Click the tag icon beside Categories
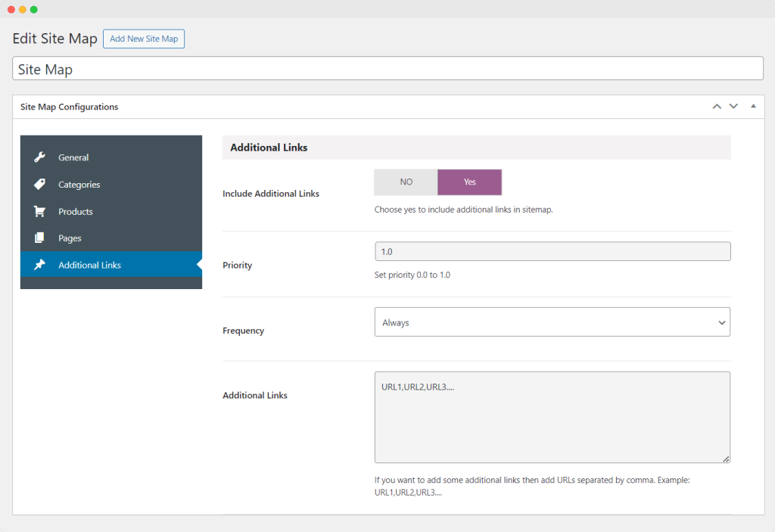This screenshot has height=532, width=775. click(x=39, y=185)
